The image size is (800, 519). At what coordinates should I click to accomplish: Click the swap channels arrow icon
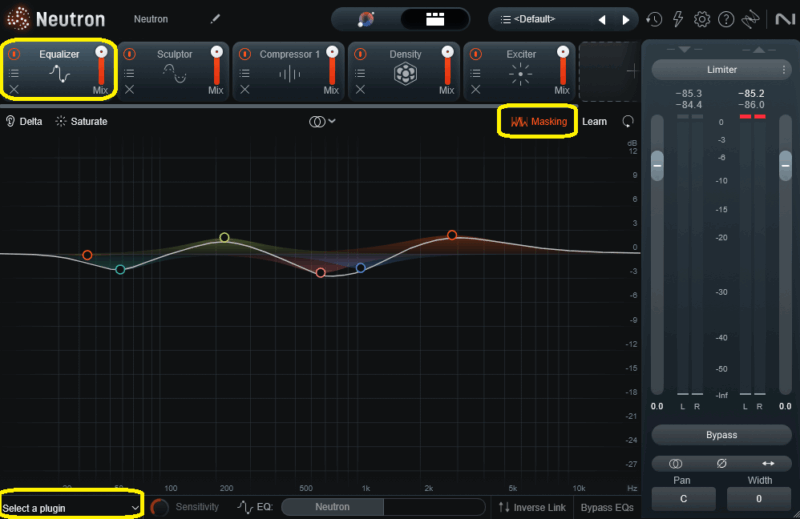[768, 463]
